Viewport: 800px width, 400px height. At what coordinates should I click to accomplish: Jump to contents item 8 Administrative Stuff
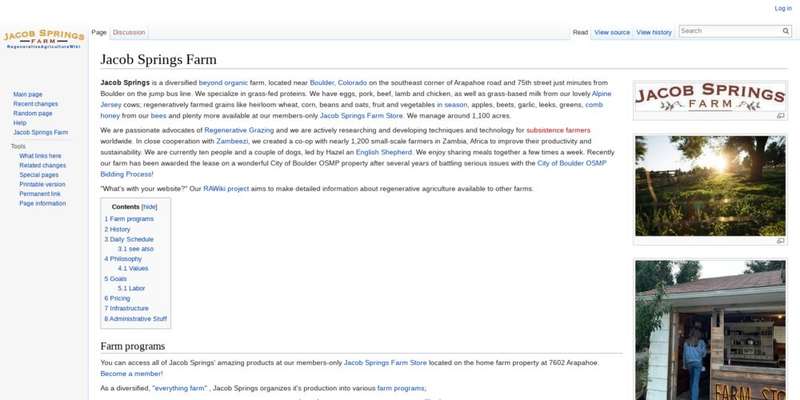pos(136,319)
